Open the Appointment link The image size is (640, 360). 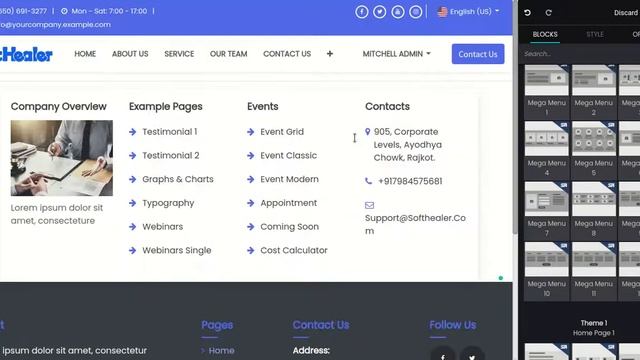pyautogui.click(x=289, y=203)
